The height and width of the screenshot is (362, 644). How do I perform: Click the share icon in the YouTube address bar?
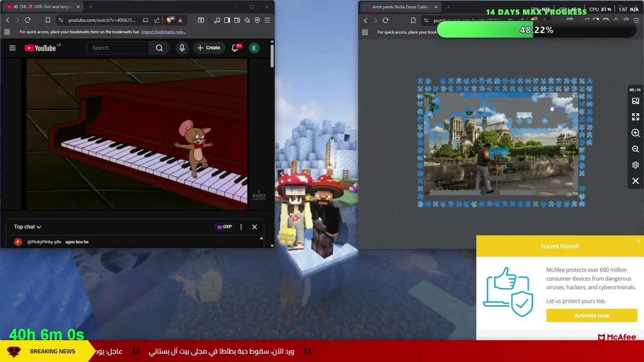[157, 20]
